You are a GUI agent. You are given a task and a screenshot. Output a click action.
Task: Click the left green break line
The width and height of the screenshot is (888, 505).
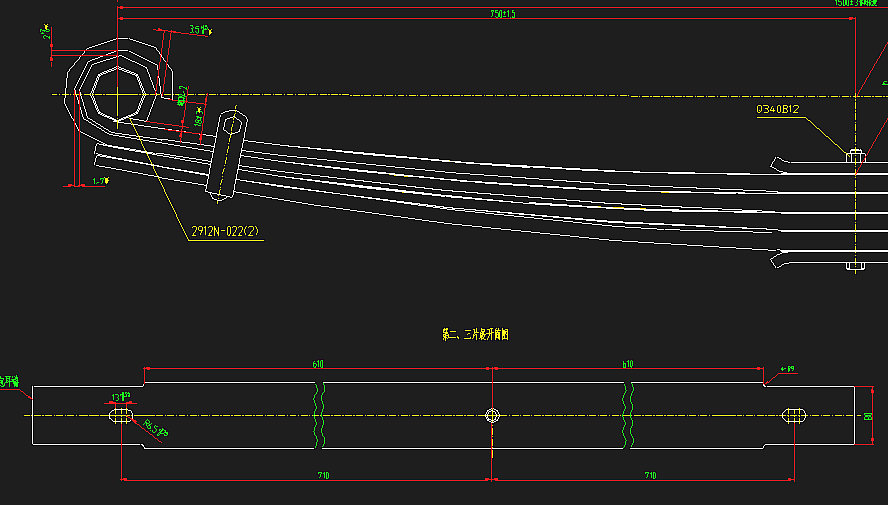click(318, 413)
